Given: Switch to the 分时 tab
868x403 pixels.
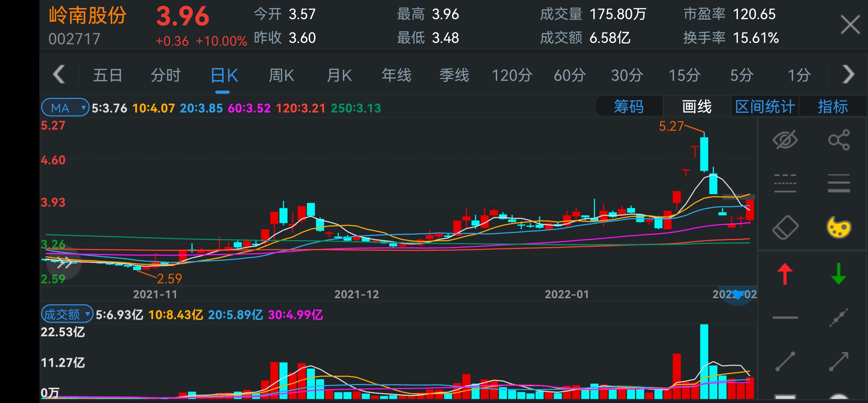Looking at the screenshot, I should click(x=166, y=75).
